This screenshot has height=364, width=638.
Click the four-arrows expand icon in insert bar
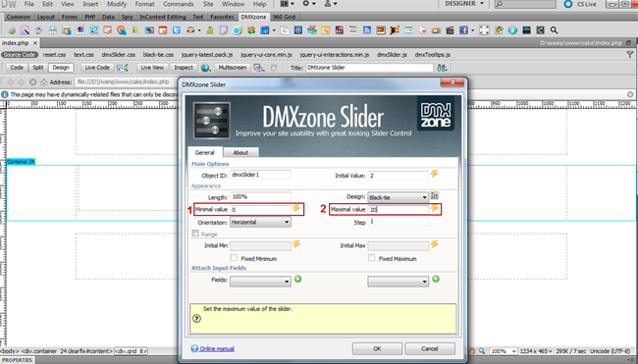coord(484,30)
